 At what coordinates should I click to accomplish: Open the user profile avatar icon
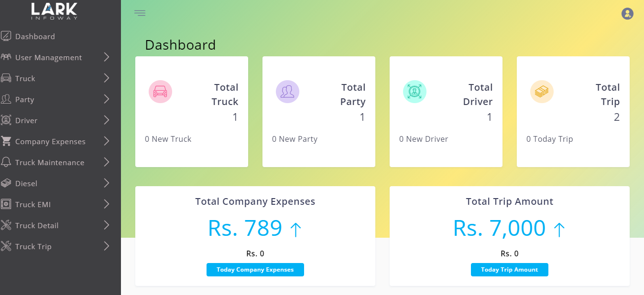pyautogui.click(x=627, y=14)
